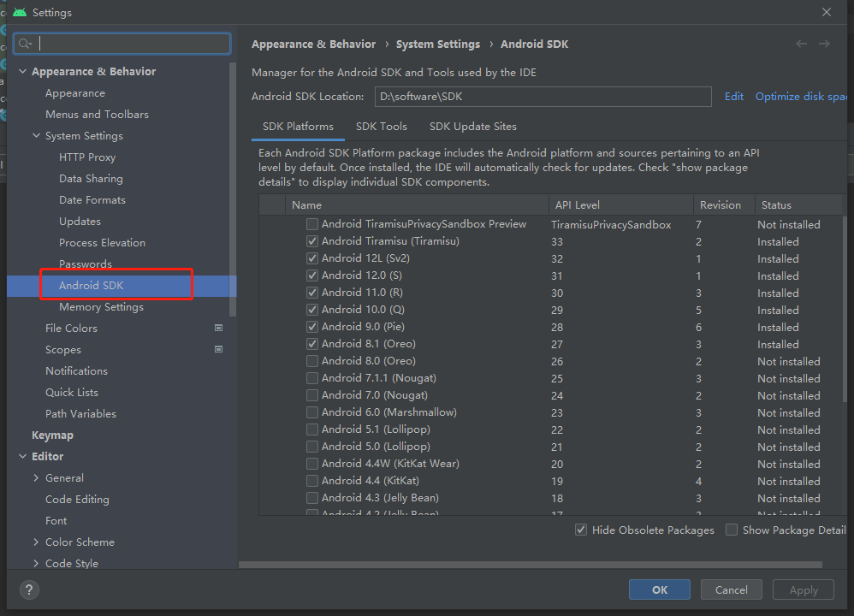Screen dimensions: 854x616
Task: Close the Settings dialog window
Action: coord(826,12)
